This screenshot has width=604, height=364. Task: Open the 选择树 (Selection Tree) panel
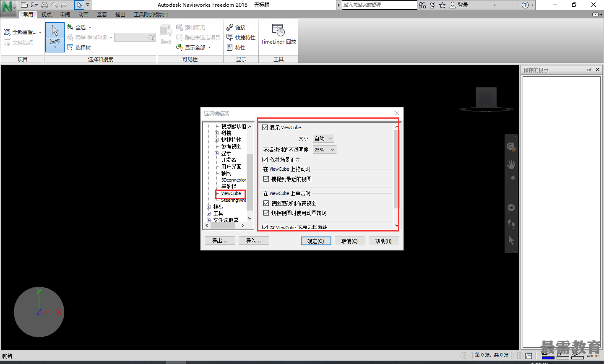point(79,47)
